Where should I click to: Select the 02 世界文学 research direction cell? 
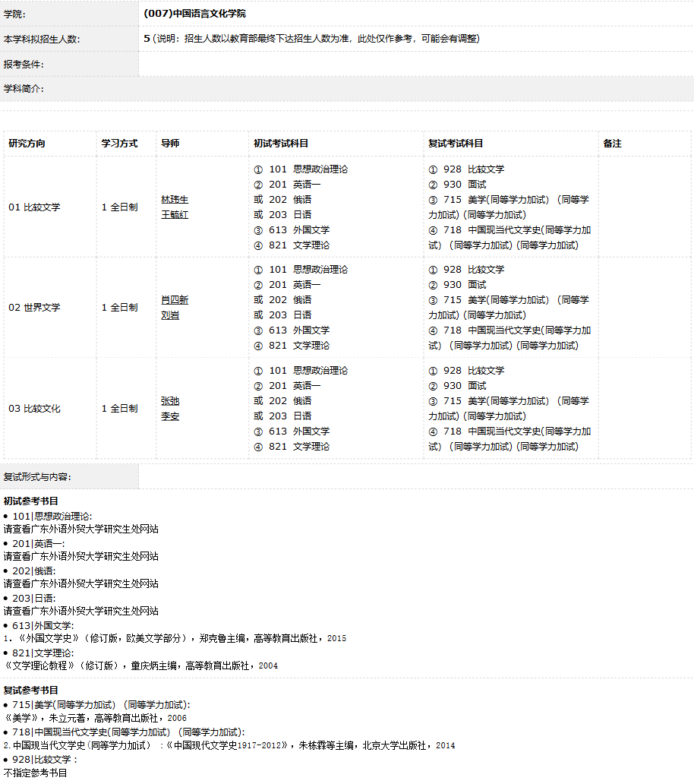click(34, 308)
